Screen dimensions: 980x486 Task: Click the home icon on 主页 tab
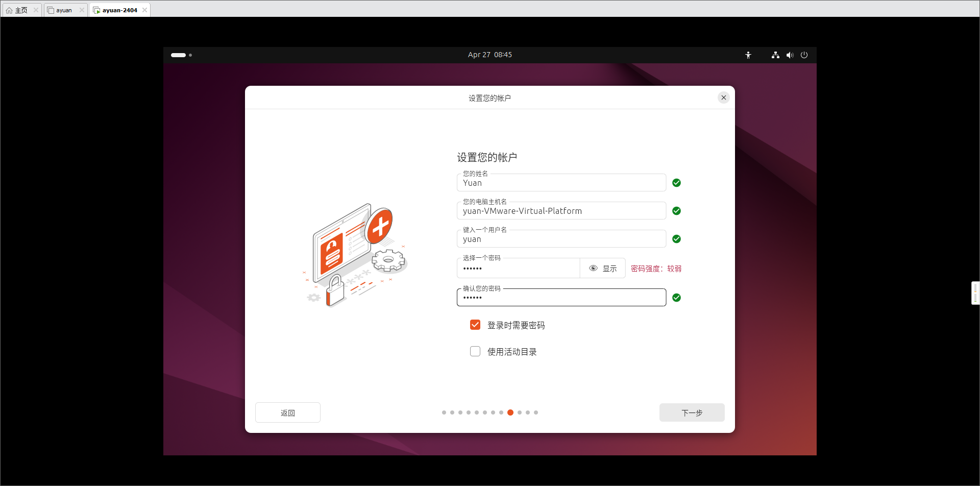(9, 10)
